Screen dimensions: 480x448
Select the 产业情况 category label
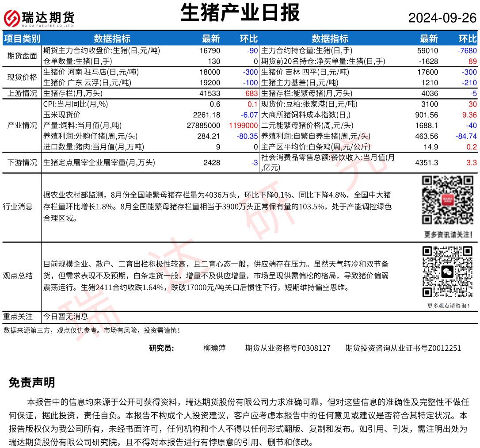(x=22, y=125)
